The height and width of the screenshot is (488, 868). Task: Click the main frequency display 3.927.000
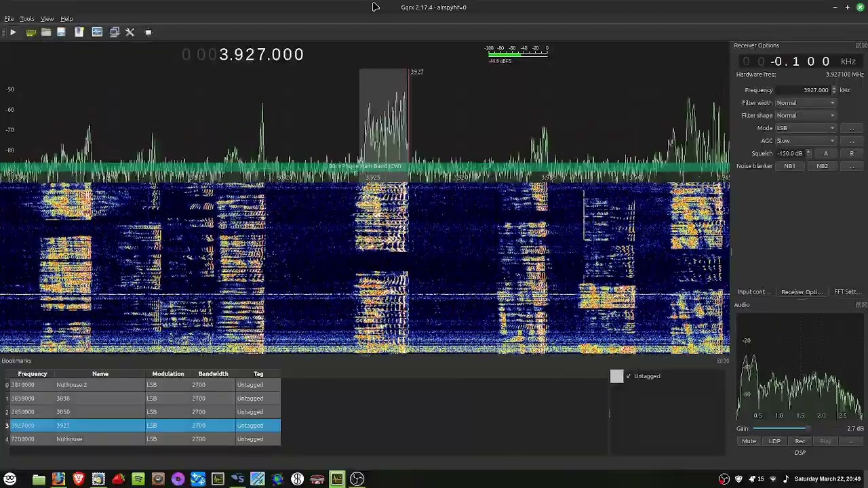point(243,55)
